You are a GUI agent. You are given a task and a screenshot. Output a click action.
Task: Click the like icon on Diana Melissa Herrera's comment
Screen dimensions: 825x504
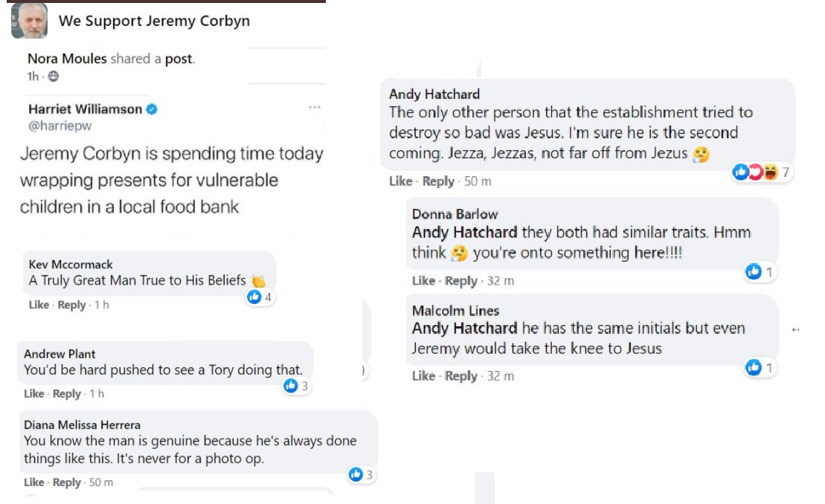click(x=356, y=474)
